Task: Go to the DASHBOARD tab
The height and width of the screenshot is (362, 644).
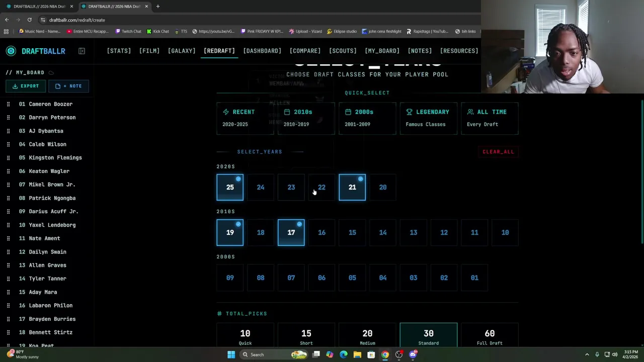Action: (x=262, y=51)
